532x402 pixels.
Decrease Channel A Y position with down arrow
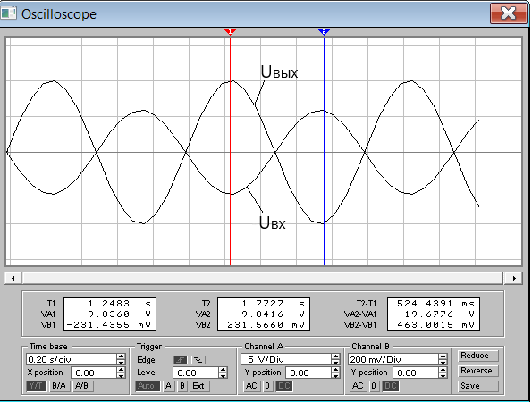pos(335,375)
